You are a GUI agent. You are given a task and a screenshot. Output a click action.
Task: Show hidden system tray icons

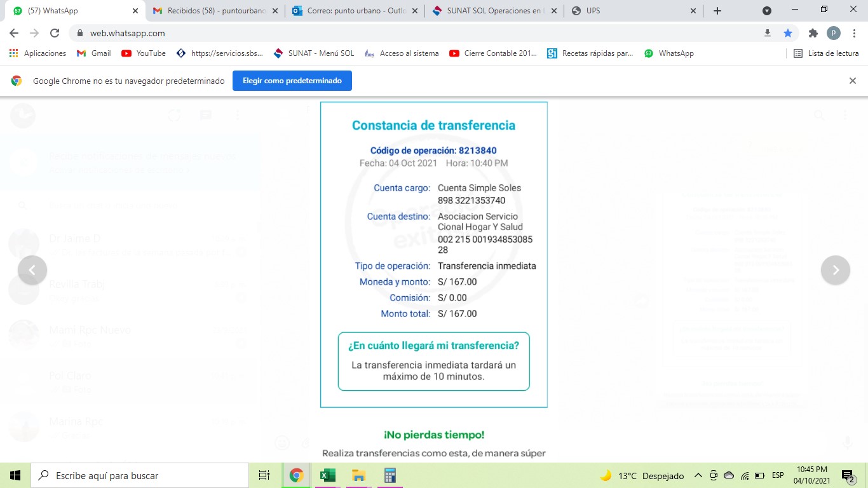[x=698, y=475]
